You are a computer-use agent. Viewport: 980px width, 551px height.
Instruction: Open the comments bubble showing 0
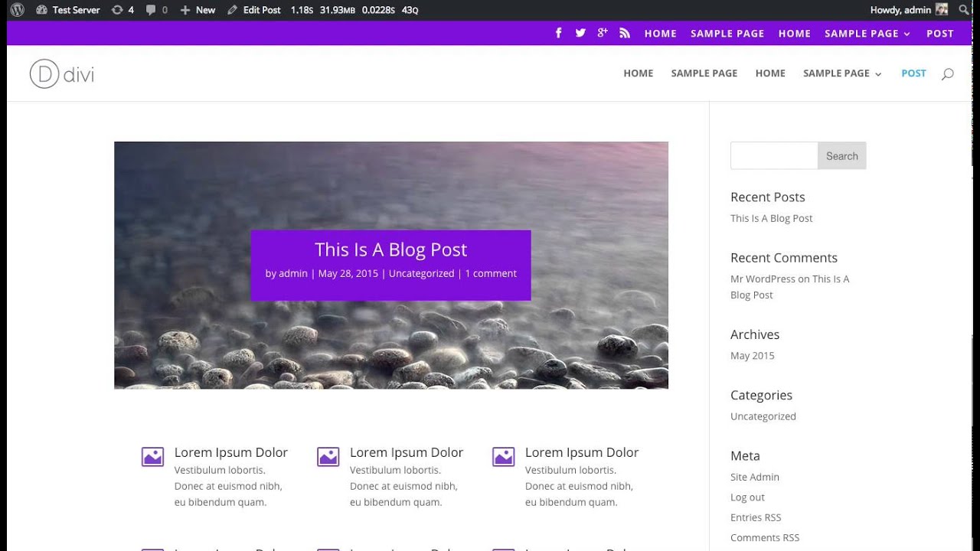click(x=156, y=10)
